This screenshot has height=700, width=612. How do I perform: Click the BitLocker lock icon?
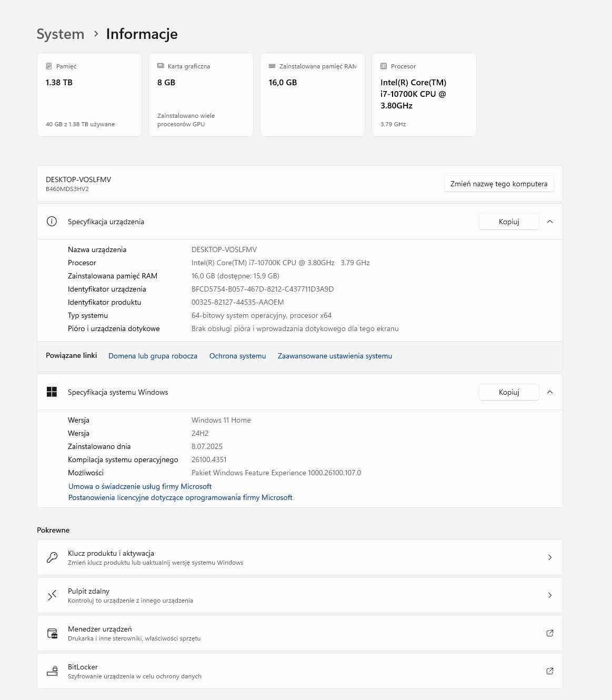[52, 671]
